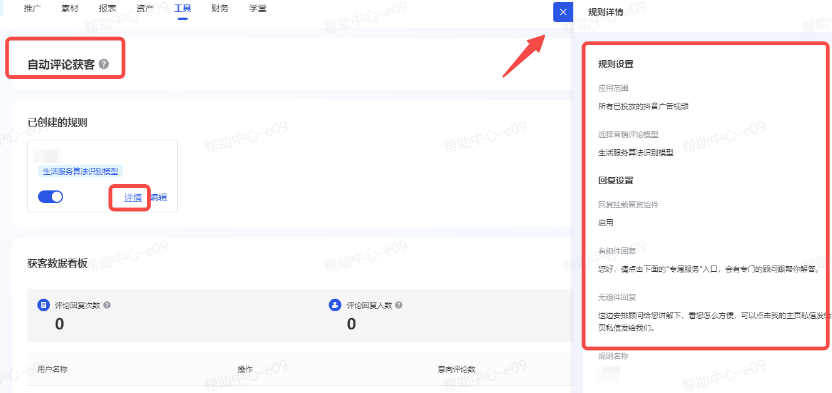Viewport: 832px width, 393px height.
Task: Open rule 详情 link
Action: [x=133, y=198]
